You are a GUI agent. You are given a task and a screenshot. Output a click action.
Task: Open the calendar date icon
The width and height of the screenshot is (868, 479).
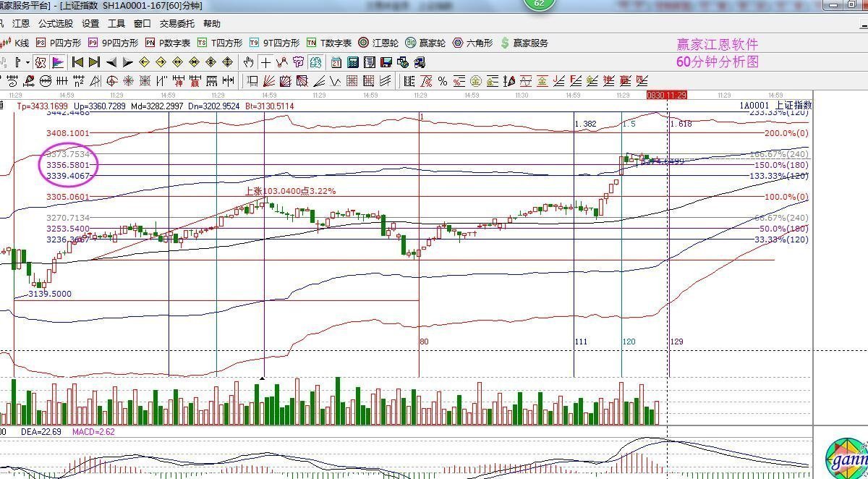tap(336, 62)
